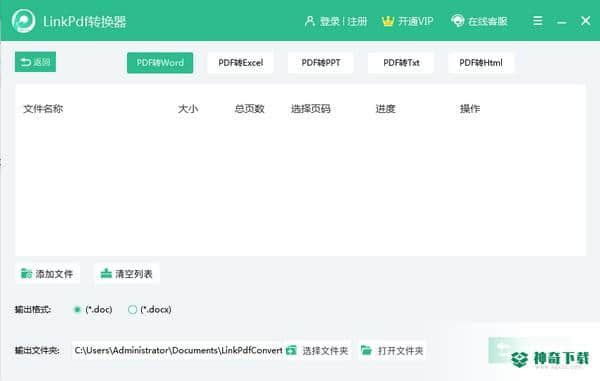This screenshot has height=381, width=600.
Task: Click the online support headset icon
Action: [x=457, y=21]
